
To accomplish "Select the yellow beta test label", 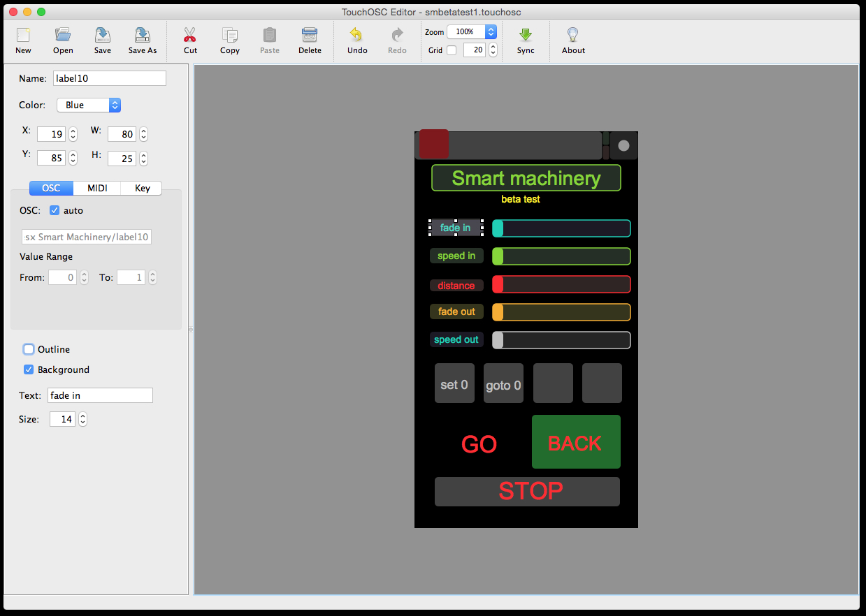I will [521, 200].
